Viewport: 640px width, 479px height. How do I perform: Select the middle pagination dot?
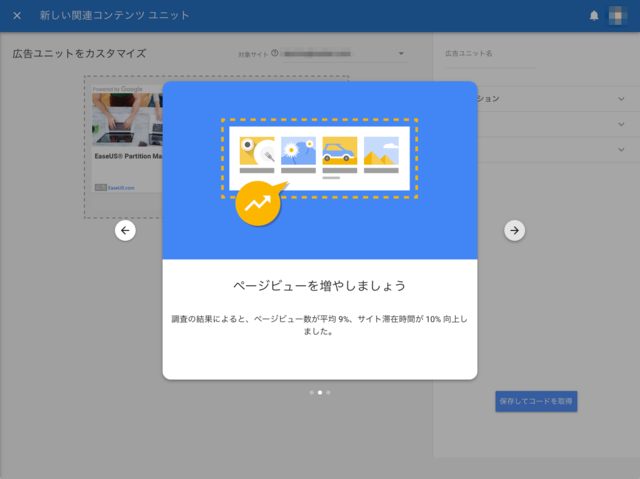pyautogui.click(x=320, y=393)
